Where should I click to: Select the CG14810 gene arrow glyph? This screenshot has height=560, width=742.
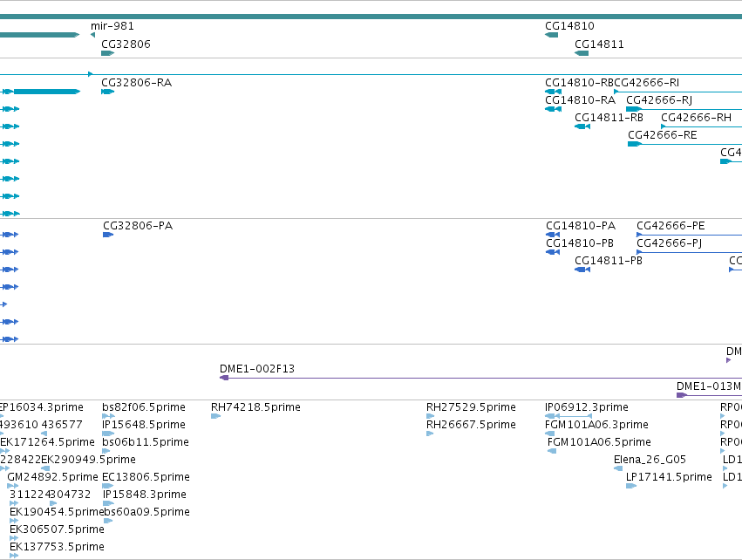(552, 35)
